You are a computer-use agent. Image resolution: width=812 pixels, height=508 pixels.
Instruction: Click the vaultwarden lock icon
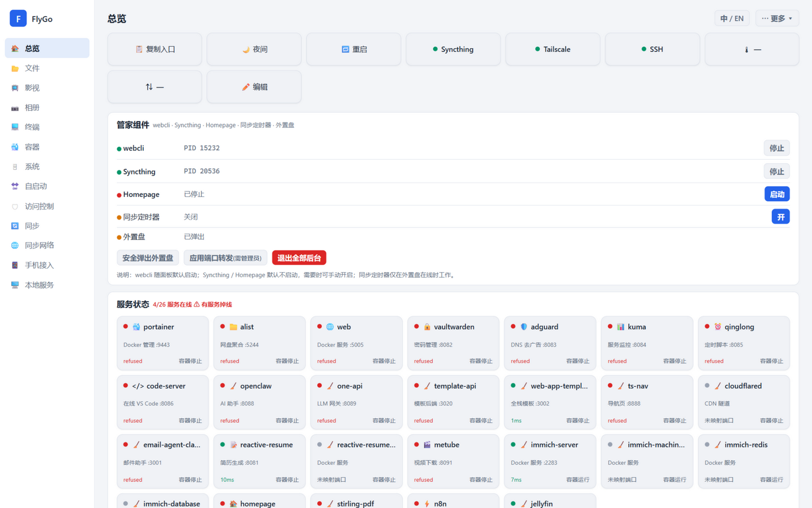point(427,327)
